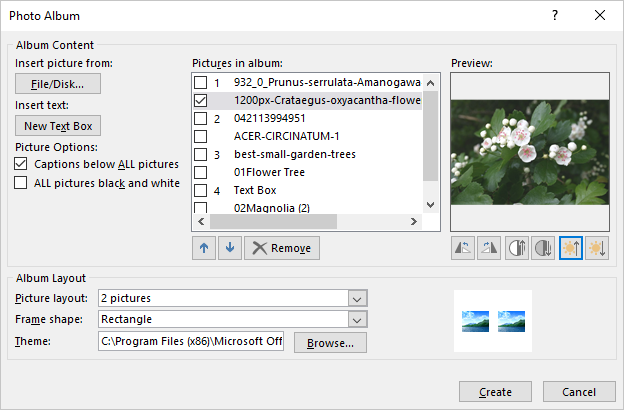The image size is (624, 410).
Task: Disable Captions below ALL pictures
Action: (x=21, y=163)
